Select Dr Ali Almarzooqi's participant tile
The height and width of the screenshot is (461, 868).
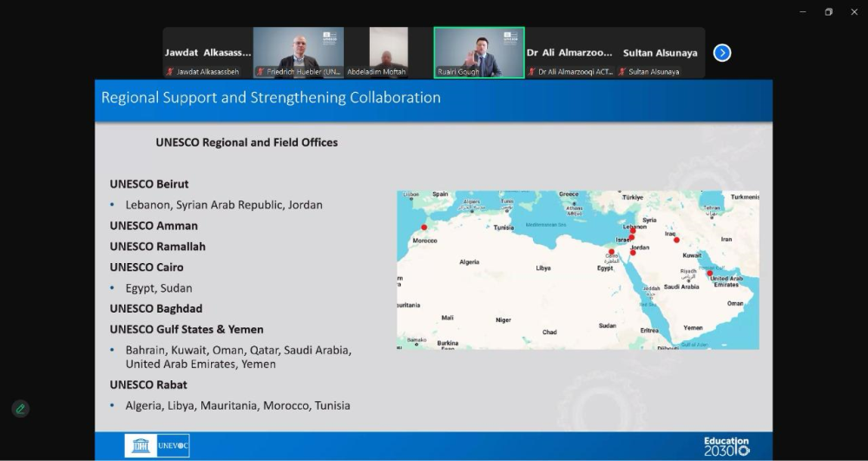569,52
